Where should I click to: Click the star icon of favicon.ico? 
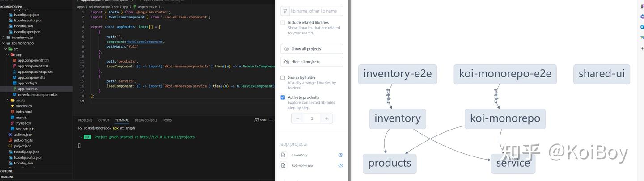tap(13, 106)
